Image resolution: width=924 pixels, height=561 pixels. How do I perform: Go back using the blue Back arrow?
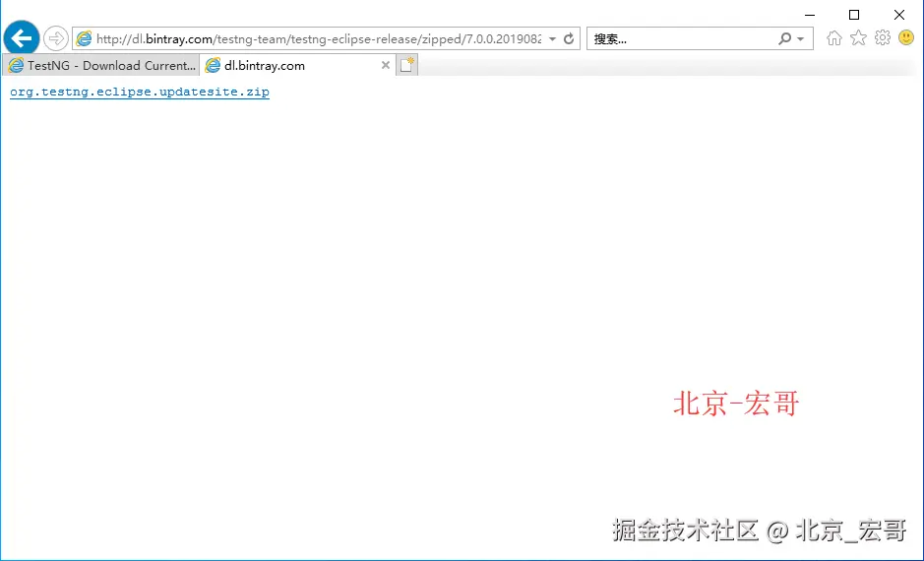click(x=22, y=38)
